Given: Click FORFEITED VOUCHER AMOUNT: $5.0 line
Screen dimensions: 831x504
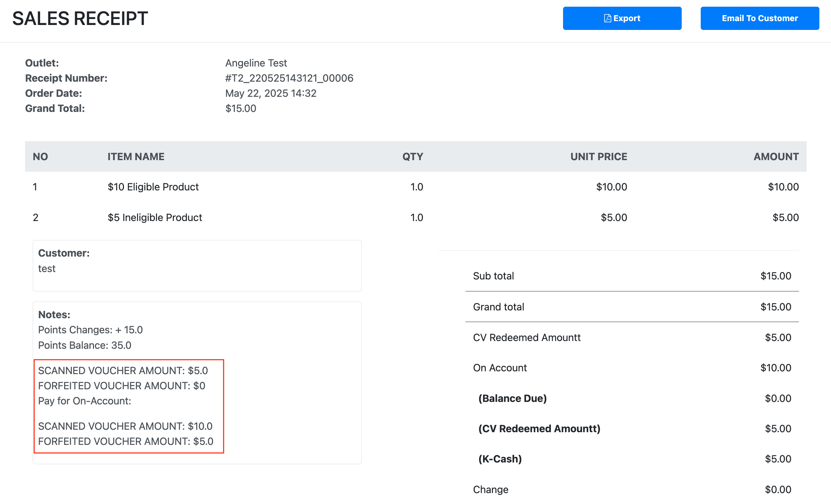Looking at the screenshot, I should pyautogui.click(x=126, y=441).
